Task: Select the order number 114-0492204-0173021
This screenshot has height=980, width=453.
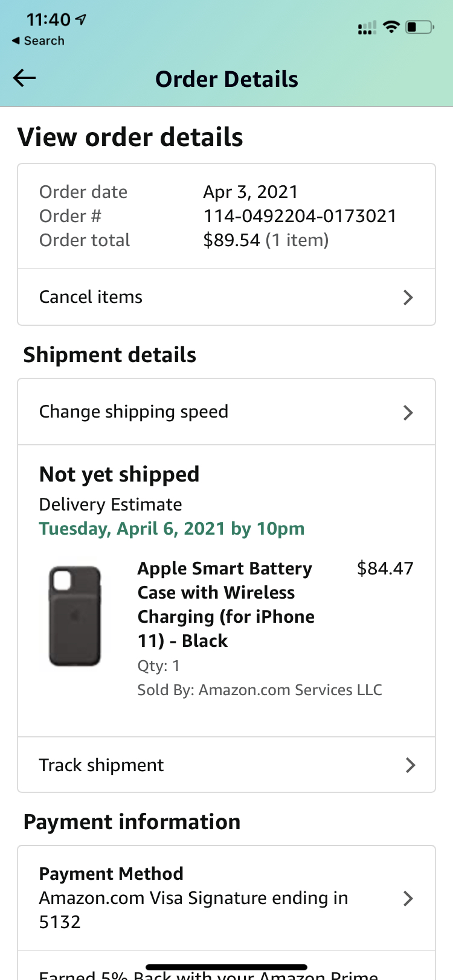Action: (300, 216)
